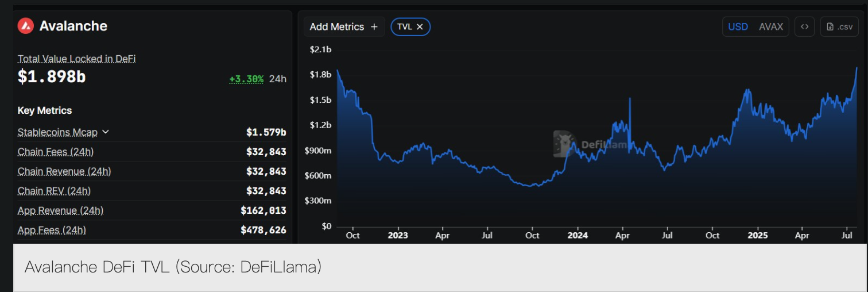Viewport: 868px width, 292px height.
Task: Click the embed code icon button
Action: 804,27
